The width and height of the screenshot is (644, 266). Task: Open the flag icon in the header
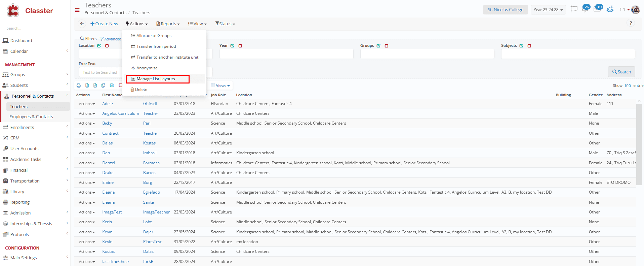(574, 9)
